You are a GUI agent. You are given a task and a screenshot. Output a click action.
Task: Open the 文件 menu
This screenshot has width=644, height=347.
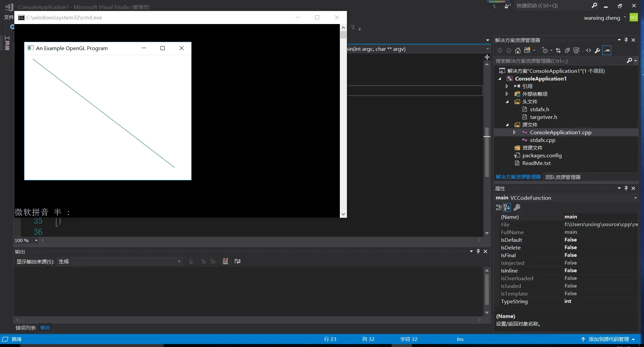9,17
